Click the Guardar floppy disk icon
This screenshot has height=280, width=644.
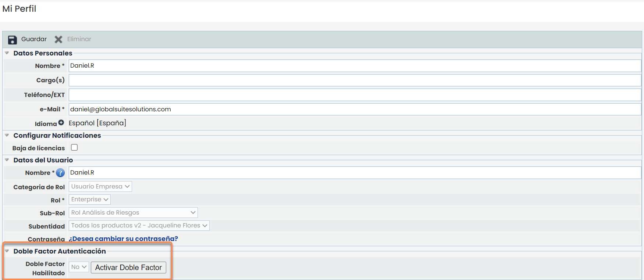(13, 40)
